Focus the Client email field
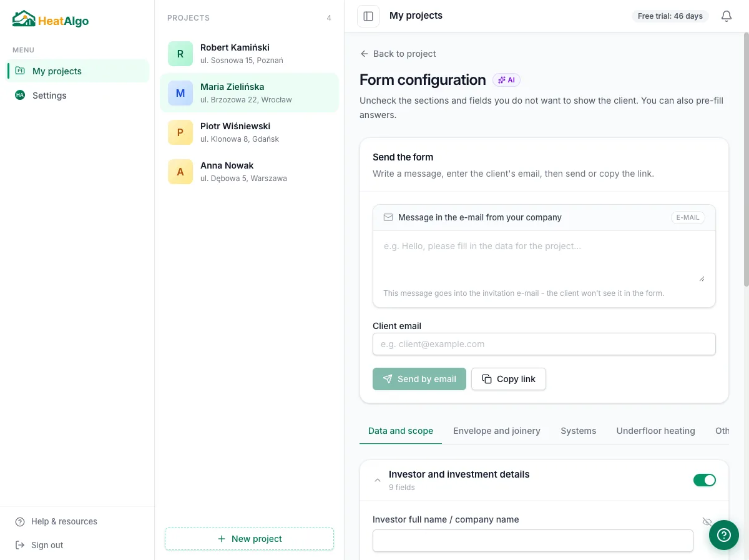The image size is (749, 560). [x=544, y=344]
